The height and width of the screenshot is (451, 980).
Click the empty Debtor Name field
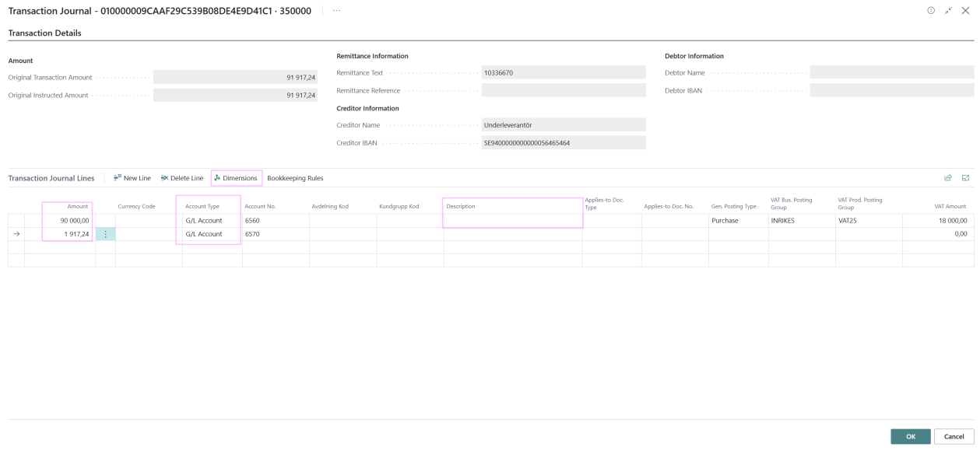pyautogui.click(x=891, y=72)
